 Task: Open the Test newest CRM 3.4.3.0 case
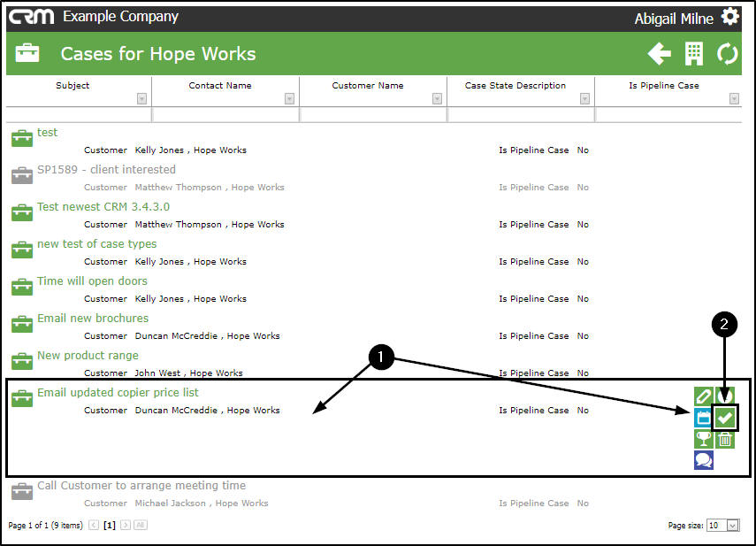pos(103,207)
